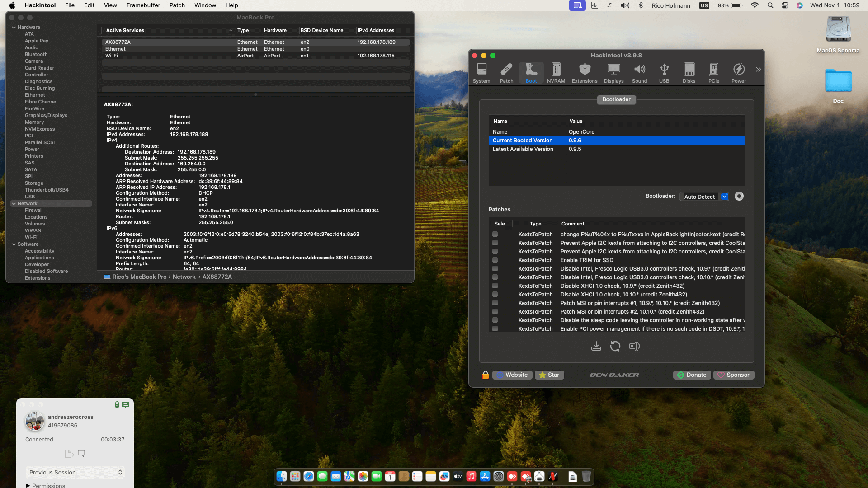Screen dimensions: 868x488
Task: Click the Sponsor button in Hackintool
Action: click(x=733, y=375)
